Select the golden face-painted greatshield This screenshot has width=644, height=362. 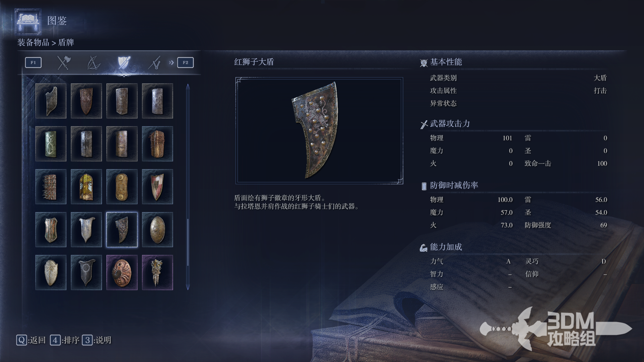pos(86,187)
